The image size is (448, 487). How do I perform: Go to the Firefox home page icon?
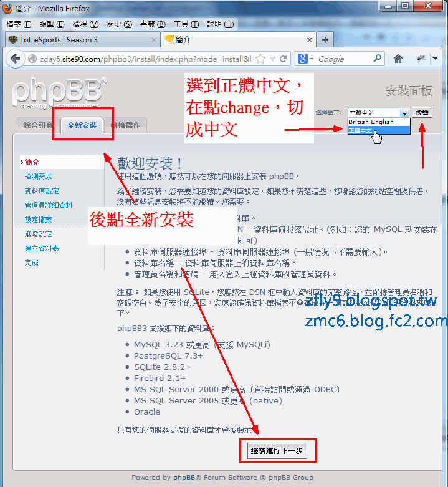tap(398, 59)
